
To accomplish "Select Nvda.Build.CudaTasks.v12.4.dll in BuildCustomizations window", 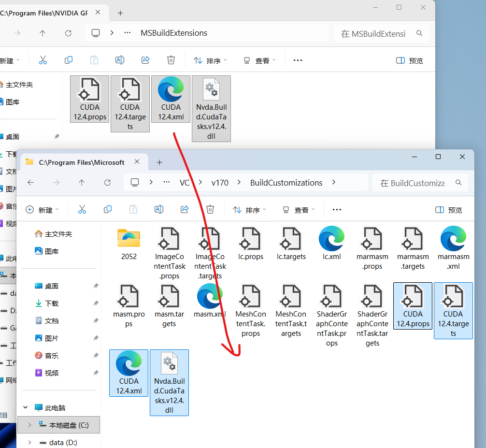I will [169, 383].
